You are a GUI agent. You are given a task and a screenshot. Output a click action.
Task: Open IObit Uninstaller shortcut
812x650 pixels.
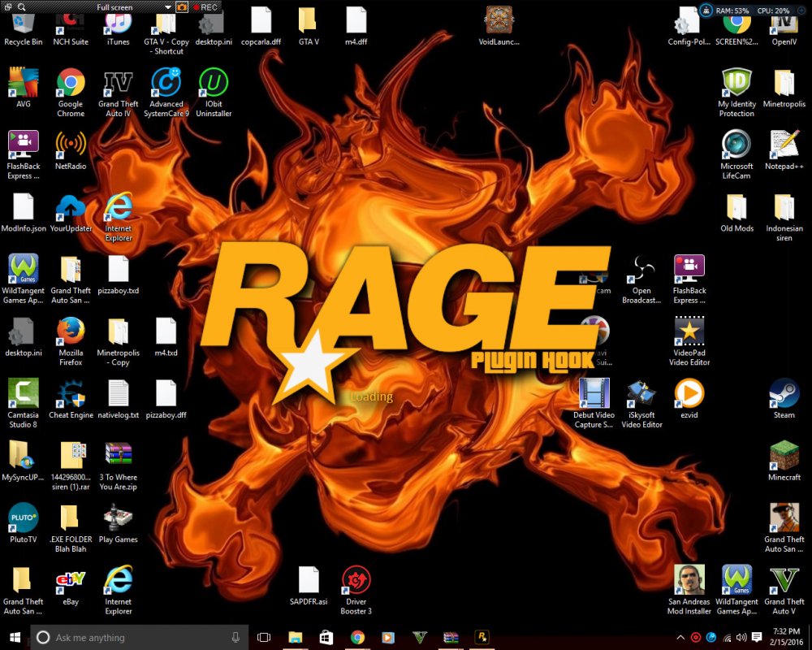(214, 93)
